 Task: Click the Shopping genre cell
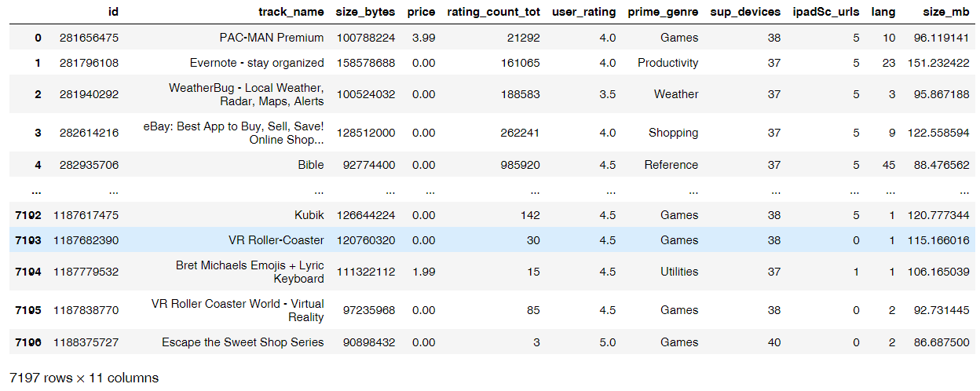click(x=673, y=133)
